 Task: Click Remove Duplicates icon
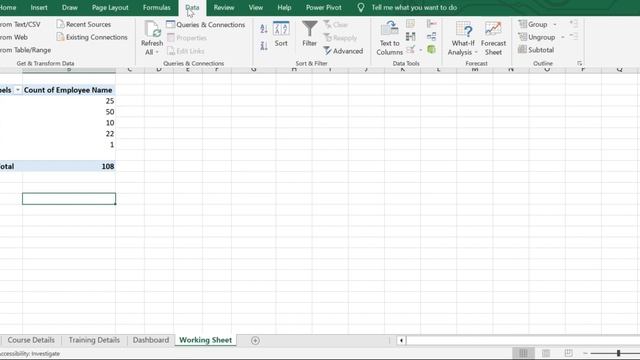point(411,37)
